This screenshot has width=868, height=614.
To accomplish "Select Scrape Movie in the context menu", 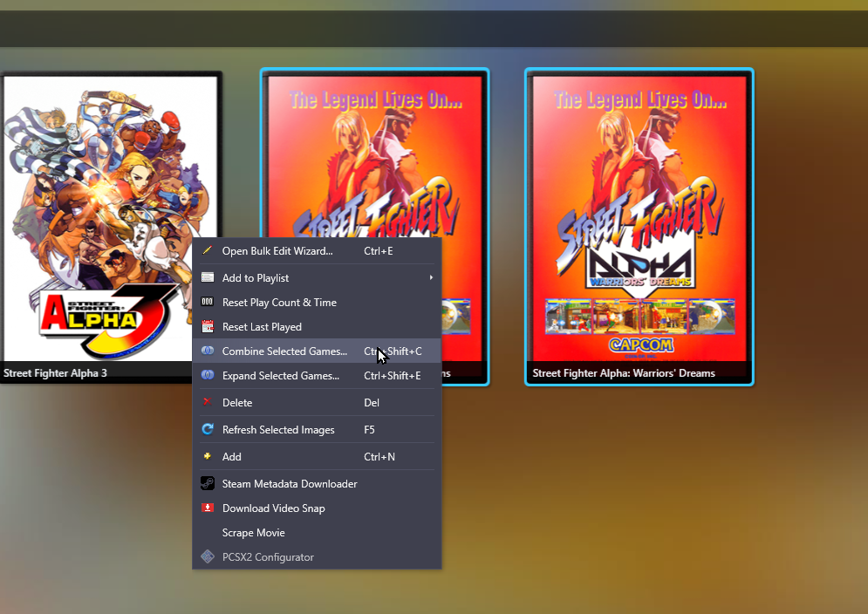I will 317,533.
